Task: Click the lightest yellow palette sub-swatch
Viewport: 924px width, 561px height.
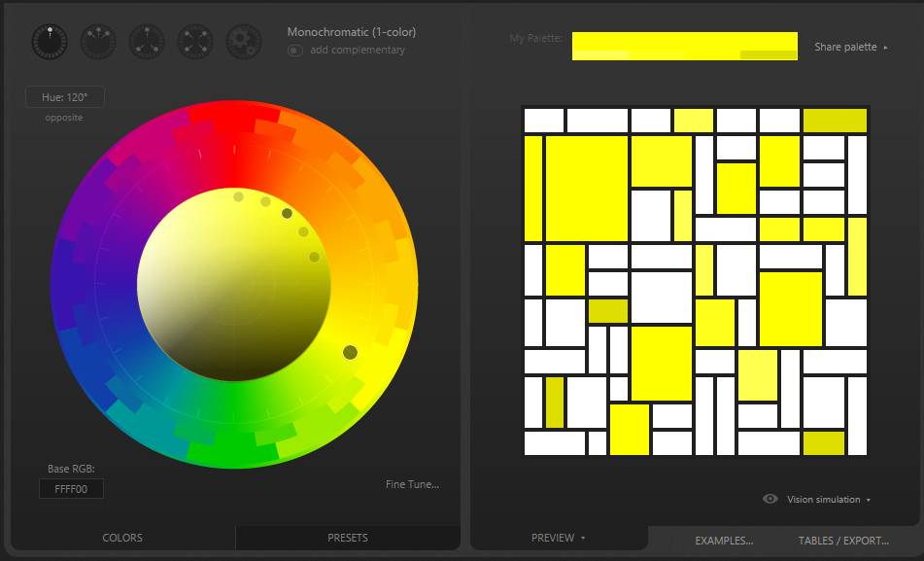Action: click(x=599, y=54)
